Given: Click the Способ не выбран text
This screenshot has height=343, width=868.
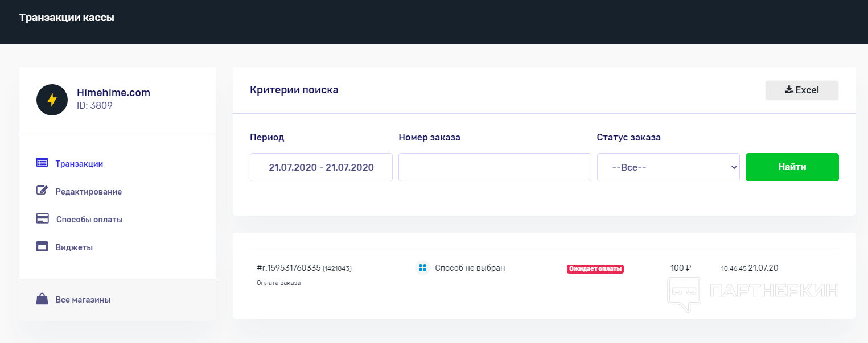Looking at the screenshot, I should 470,268.
